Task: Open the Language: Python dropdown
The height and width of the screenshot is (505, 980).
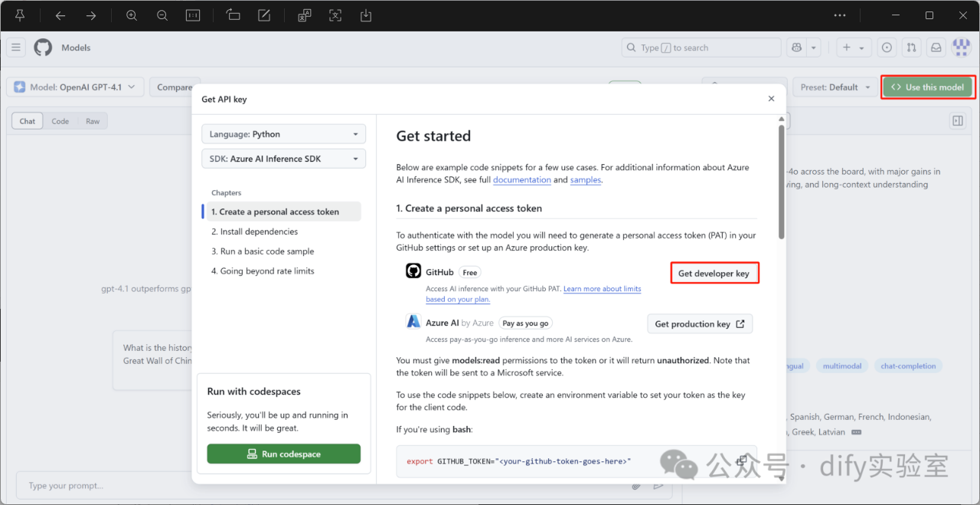Action: click(284, 134)
